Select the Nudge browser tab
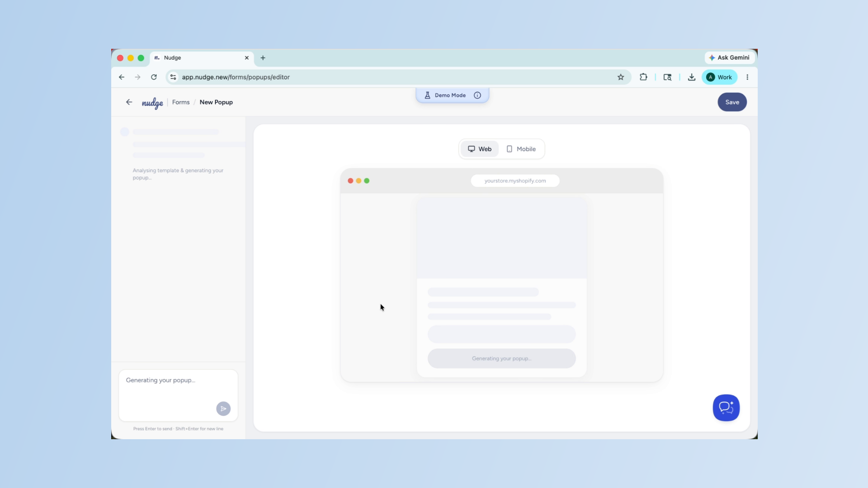Screen dimensions: 868x488 point(201,58)
